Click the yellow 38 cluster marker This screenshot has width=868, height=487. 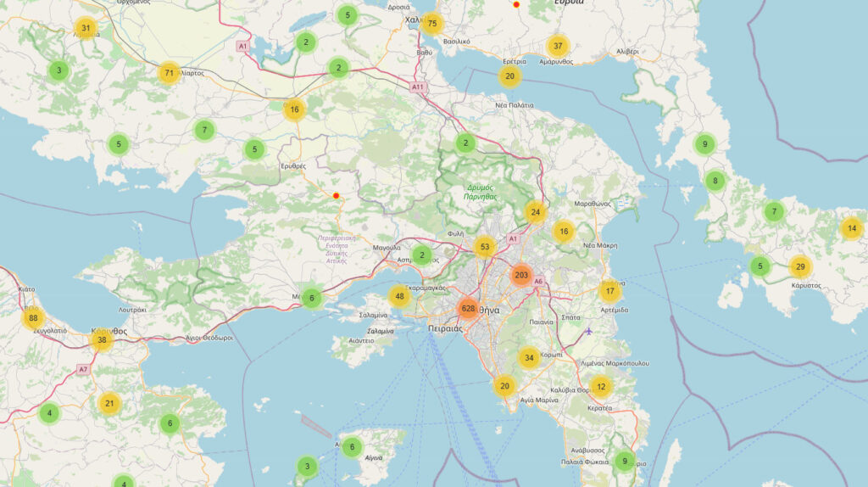(x=102, y=340)
